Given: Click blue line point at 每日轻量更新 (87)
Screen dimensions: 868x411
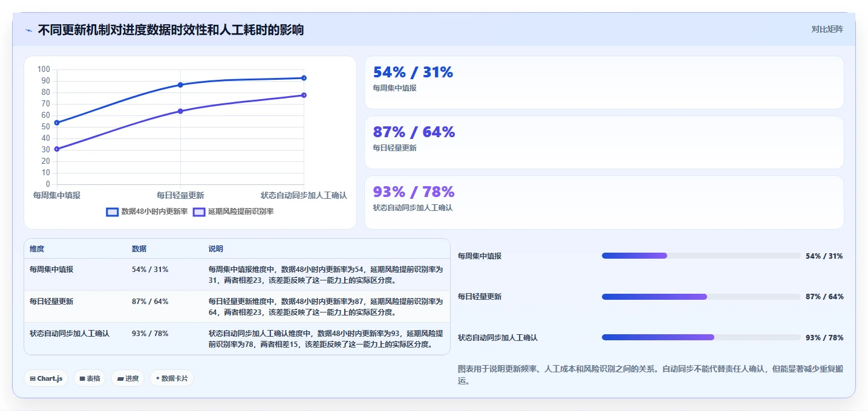Looking at the screenshot, I should pyautogui.click(x=180, y=85).
